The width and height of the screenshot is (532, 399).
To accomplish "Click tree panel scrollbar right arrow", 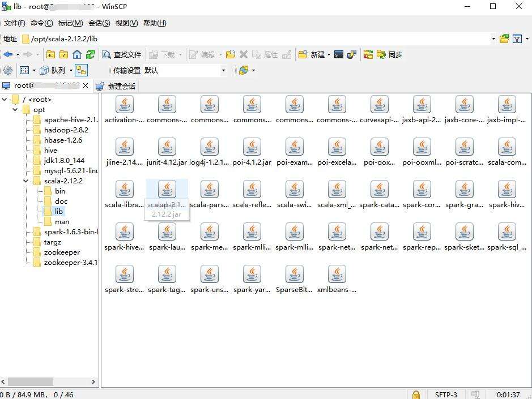I will [x=93, y=381].
